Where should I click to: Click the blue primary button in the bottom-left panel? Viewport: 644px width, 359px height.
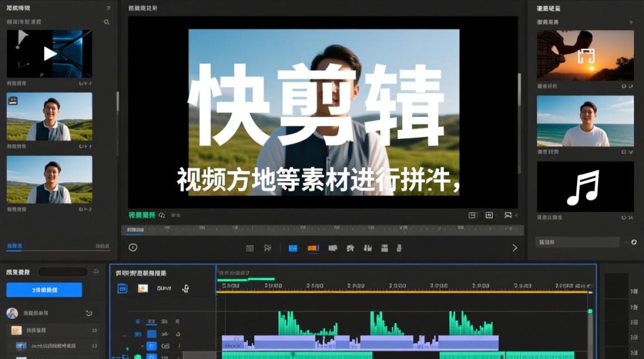44,290
